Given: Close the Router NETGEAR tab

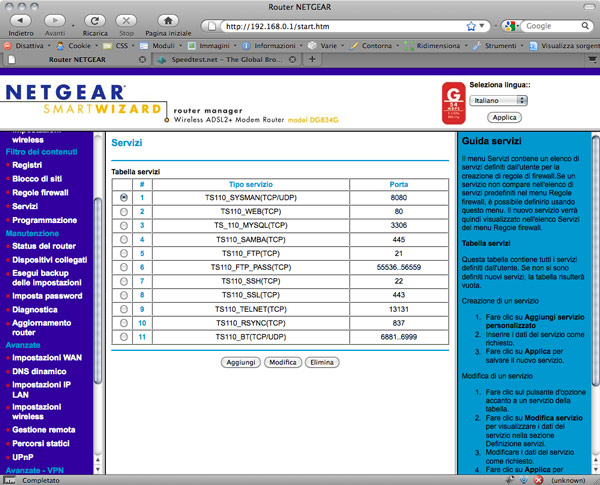Looking at the screenshot, I should pyautogui.click(x=142, y=60).
